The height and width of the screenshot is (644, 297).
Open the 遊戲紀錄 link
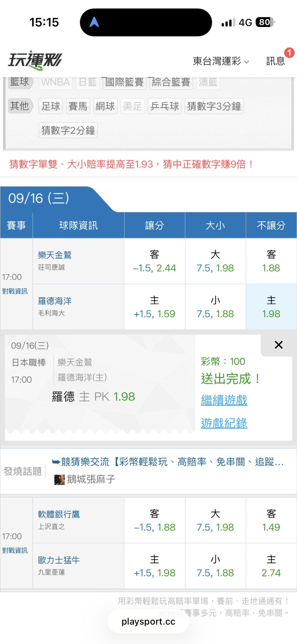224,423
